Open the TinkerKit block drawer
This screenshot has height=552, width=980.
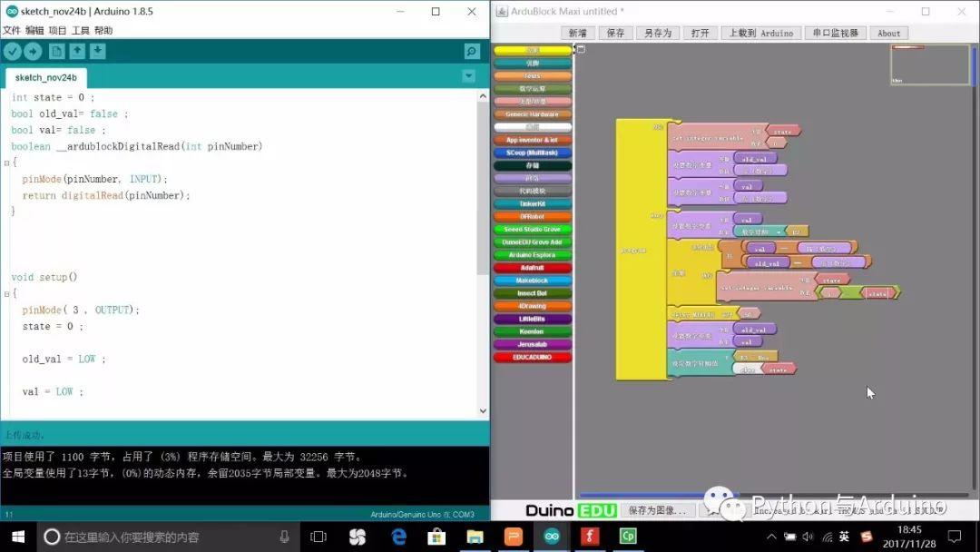click(533, 203)
